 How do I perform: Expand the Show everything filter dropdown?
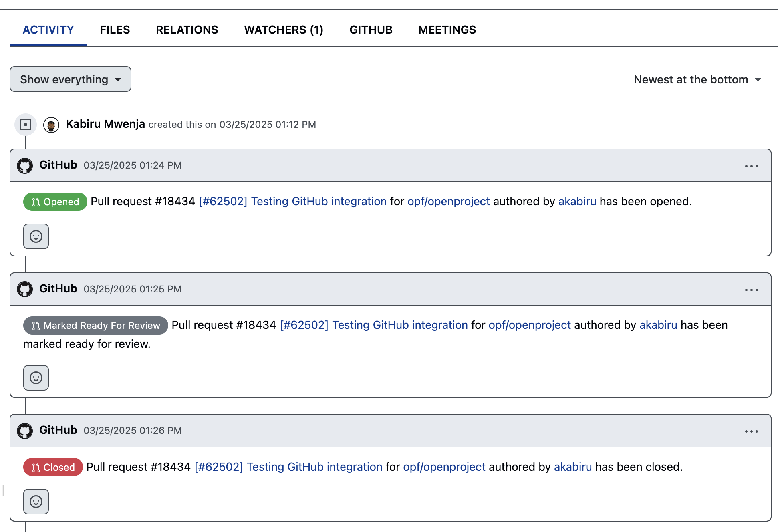pyautogui.click(x=71, y=79)
